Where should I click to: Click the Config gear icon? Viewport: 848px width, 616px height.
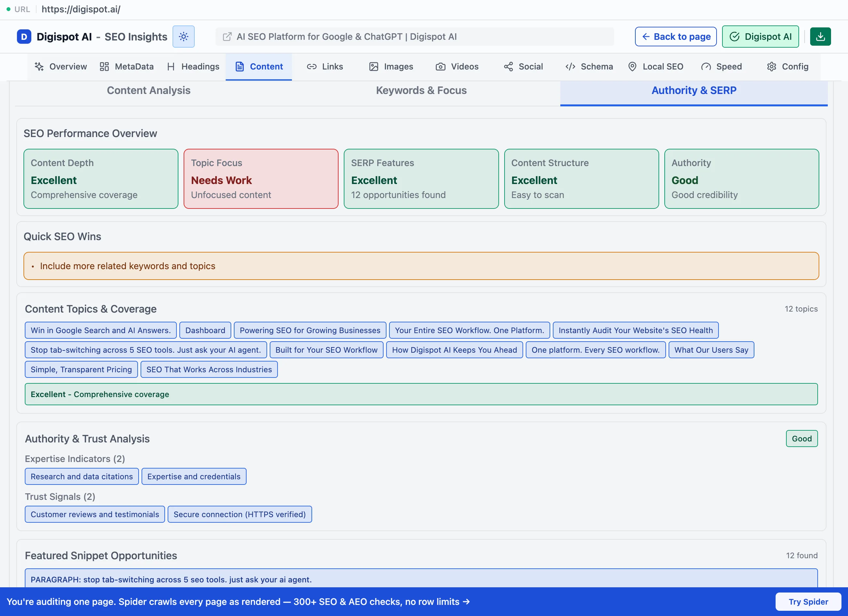pyautogui.click(x=772, y=67)
